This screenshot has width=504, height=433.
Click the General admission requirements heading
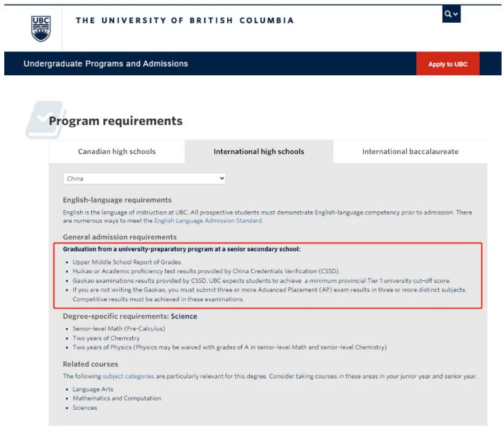tap(120, 237)
